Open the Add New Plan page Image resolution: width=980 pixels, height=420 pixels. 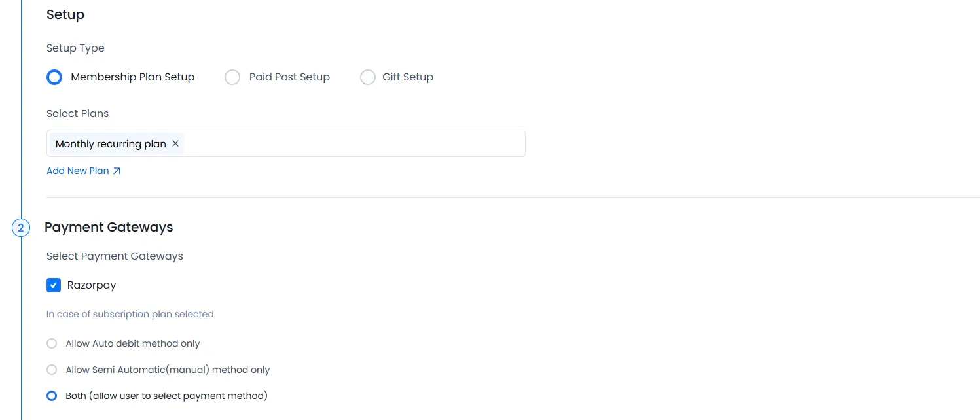pyautogui.click(x=77, y=171)
